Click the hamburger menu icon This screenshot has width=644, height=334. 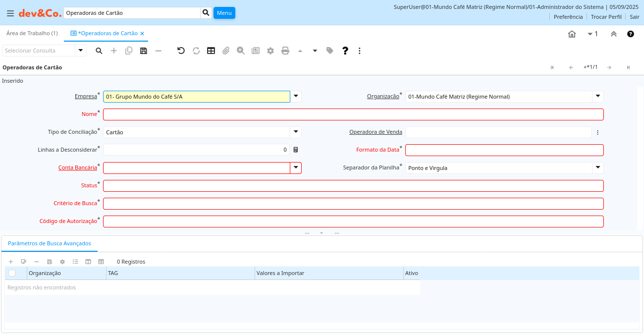coord(10,13)
